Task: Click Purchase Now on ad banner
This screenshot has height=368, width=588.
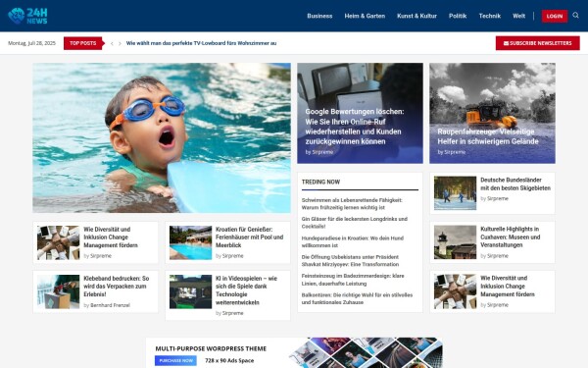Action: [x=175, y=360]
